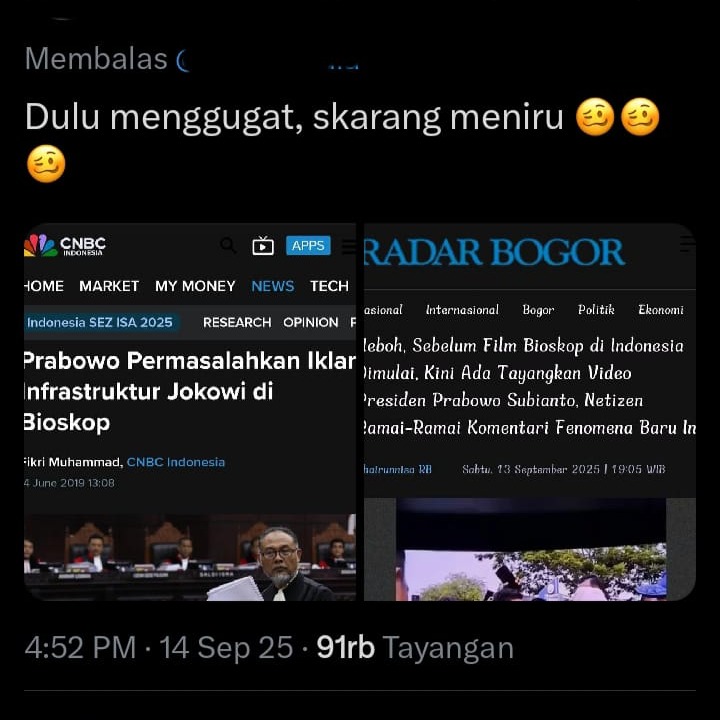Screen dimensions: 720x720
Task: Open the RESEARCH submenu item
Action: point(237,322)
